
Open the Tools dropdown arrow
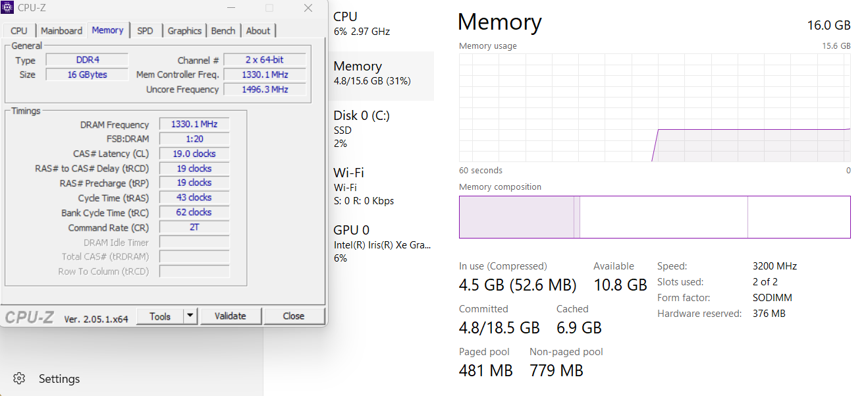[190, 316]
